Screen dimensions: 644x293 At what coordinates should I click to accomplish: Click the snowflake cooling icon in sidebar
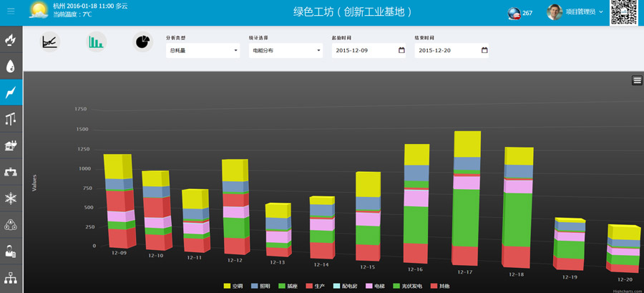point(11,198)
